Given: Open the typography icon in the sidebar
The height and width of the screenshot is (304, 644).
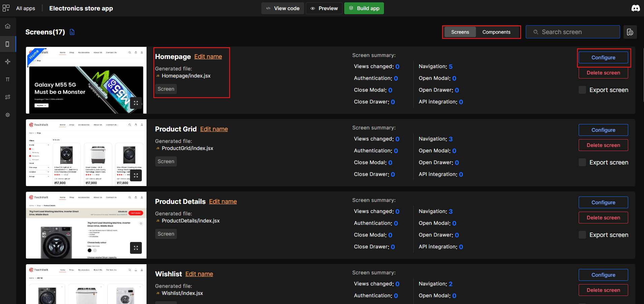Looking at the screenshot, I should [8, 80].
